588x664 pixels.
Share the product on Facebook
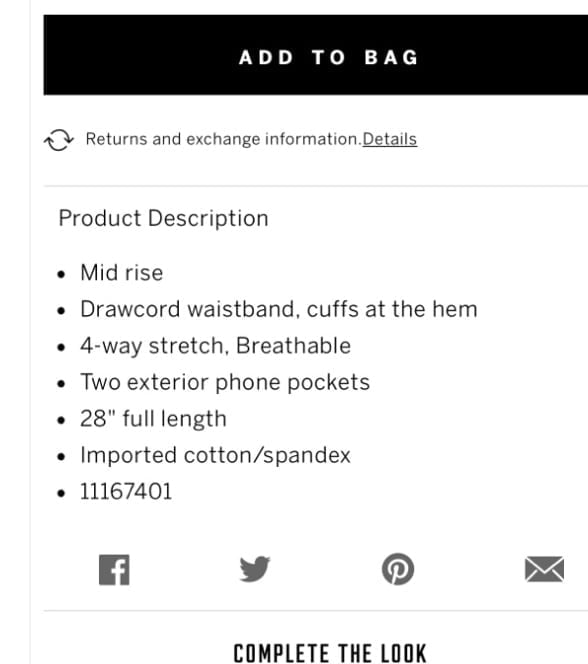click(x=114, y=570)
